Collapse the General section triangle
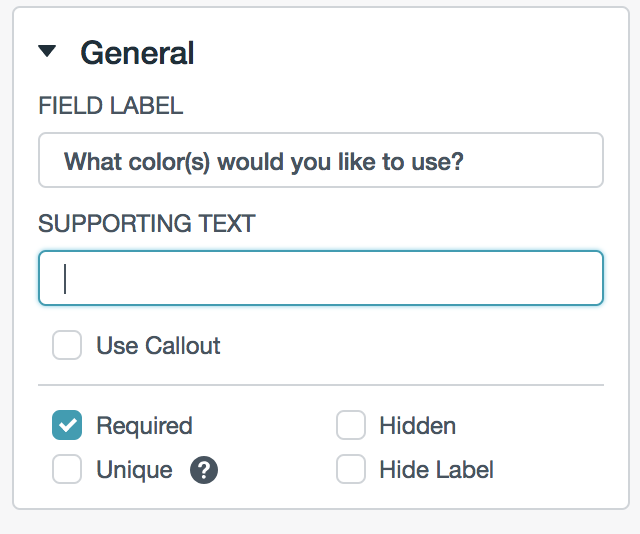Screen dimensions: 640x534 (47, 51)
